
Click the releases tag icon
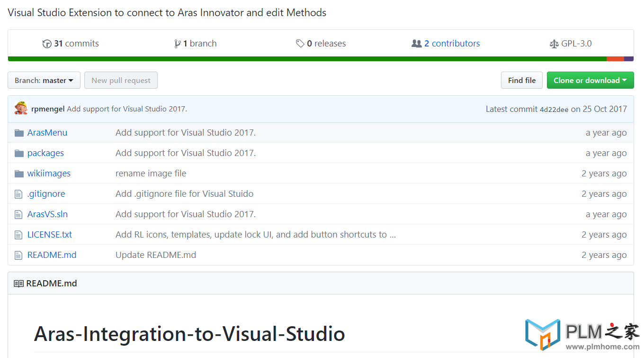pyautogui.click(x=300, y=44)
